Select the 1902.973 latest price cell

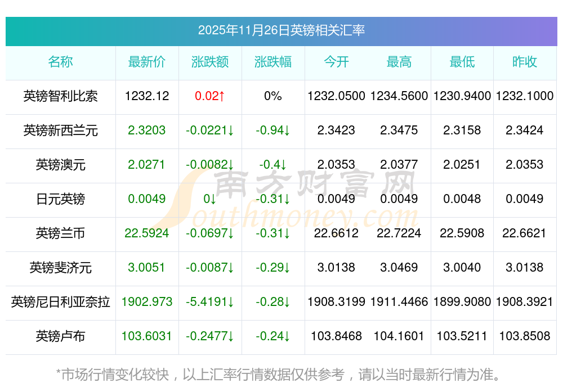pos(147,302)
